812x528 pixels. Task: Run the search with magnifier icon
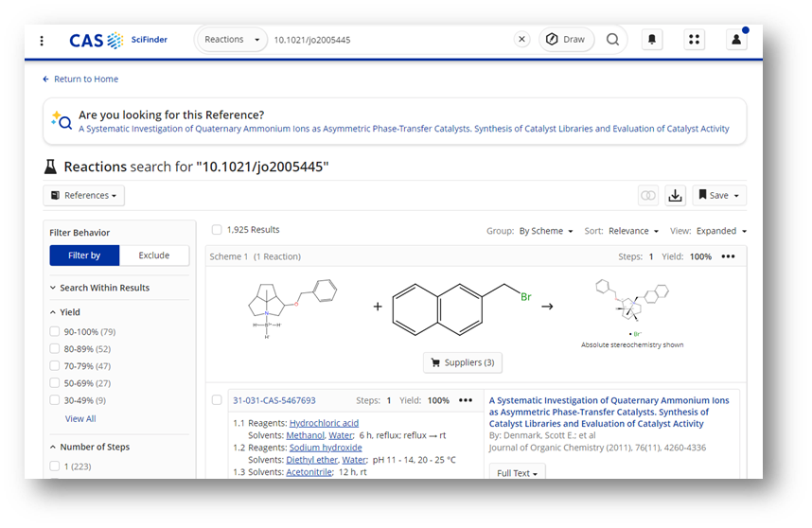[x=612, y=40]
